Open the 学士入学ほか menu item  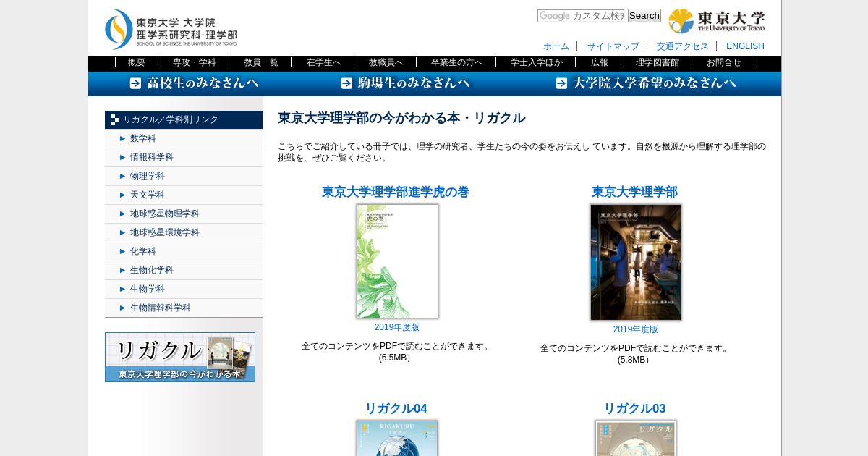tap(537, 62)
